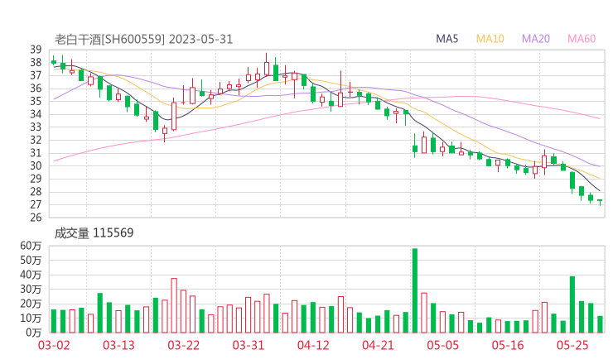Click the MA60 legend label
The height and width of the screenshot is (364, 613).
point(582,39)
